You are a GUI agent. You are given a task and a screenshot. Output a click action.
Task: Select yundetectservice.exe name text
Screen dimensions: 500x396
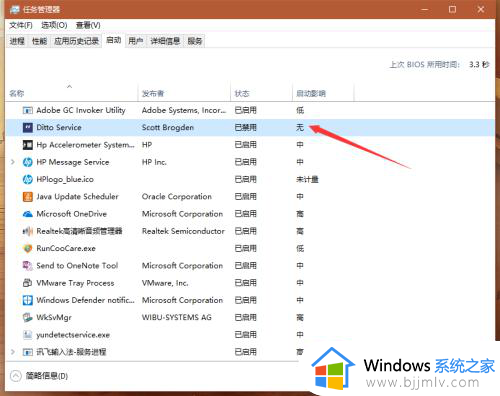coord(73,335)
